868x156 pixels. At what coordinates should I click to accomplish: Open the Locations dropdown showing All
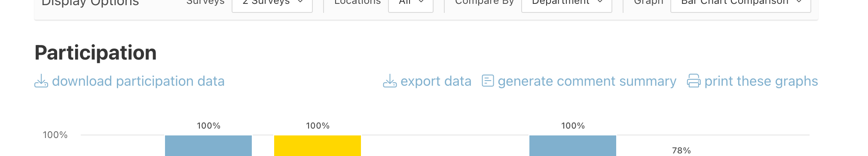pyautogui.click(x=410, y=3)
